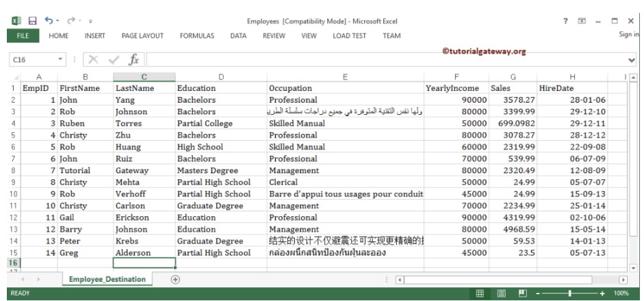The image size is (644, 301).
Task: Go to the next sheet with the tab arrow
Action: [38, 279]
